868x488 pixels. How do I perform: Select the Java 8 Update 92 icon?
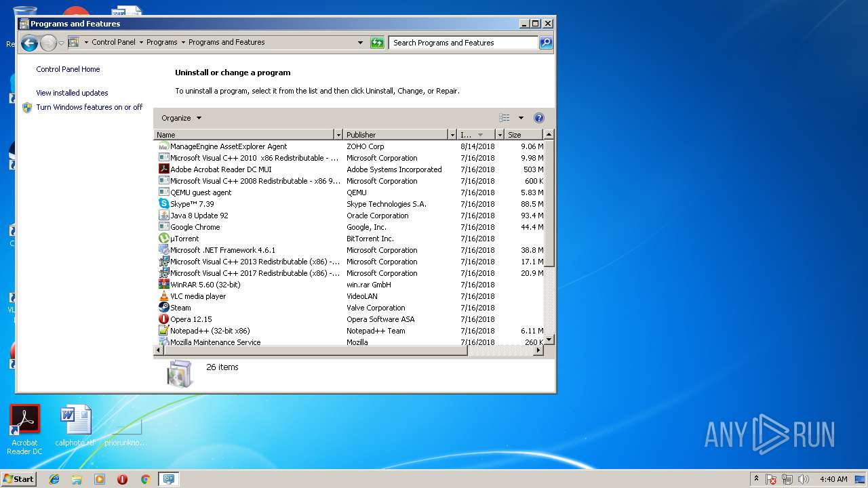coord(163,216)
